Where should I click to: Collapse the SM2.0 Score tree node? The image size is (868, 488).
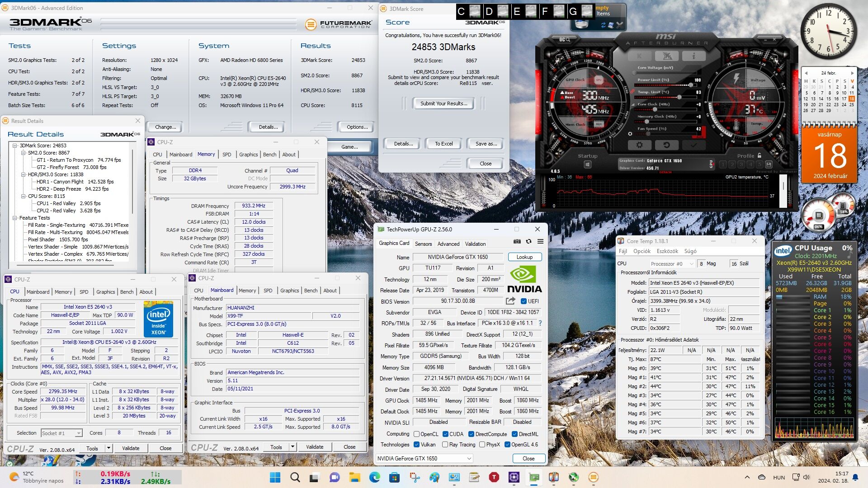tap(24, 153)
